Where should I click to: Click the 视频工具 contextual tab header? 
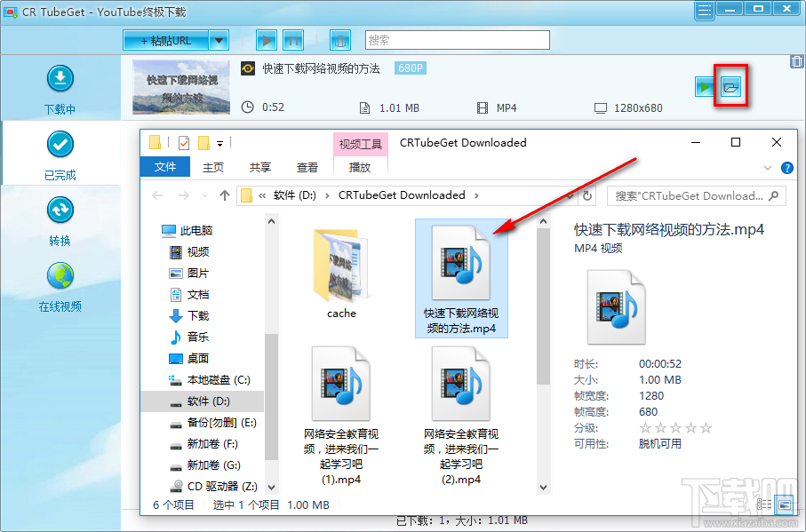[360, 144]
